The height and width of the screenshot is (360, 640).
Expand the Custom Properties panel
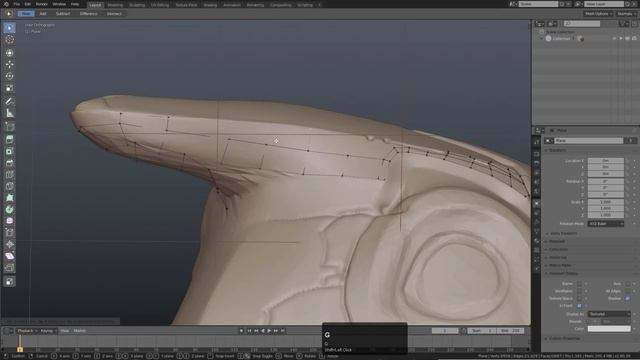click(564, 338)
